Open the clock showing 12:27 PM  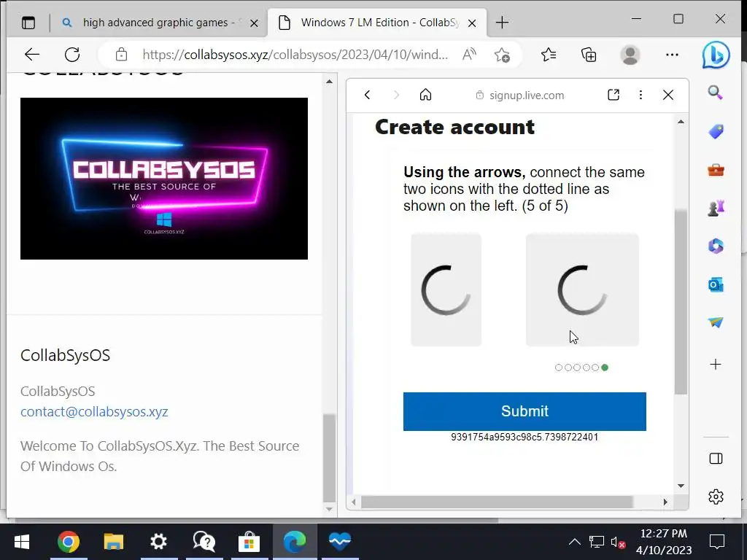coord(664,542)
